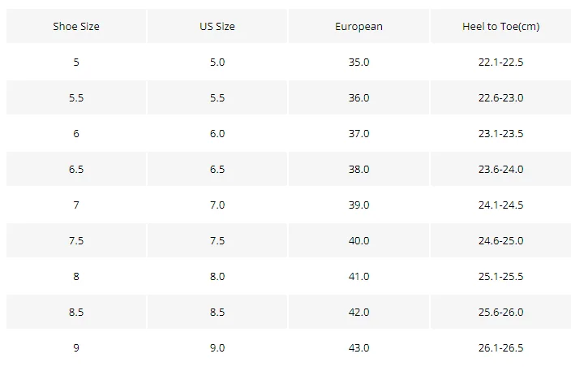Click the US Size column header
This screenshot has width=588, height=371.
[217, 27]
